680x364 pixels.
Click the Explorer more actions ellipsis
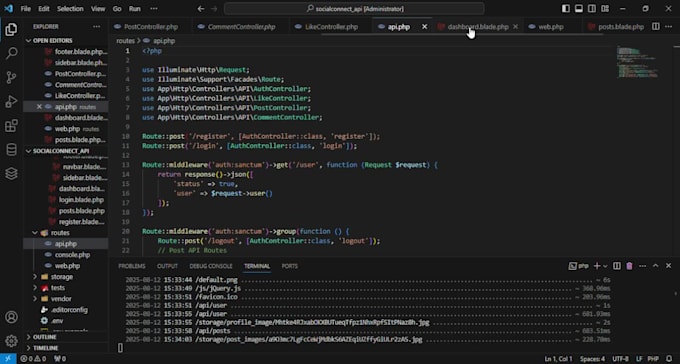coord(96,26)
